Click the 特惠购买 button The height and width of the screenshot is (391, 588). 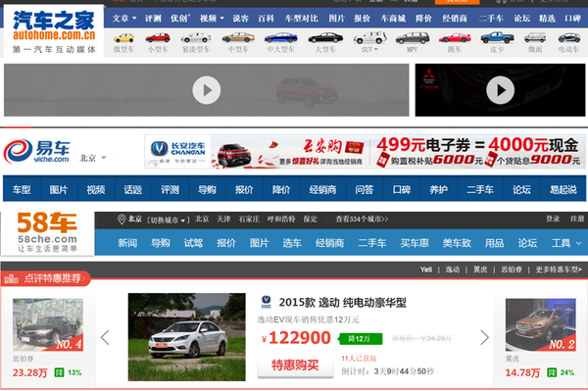point(295,366)
